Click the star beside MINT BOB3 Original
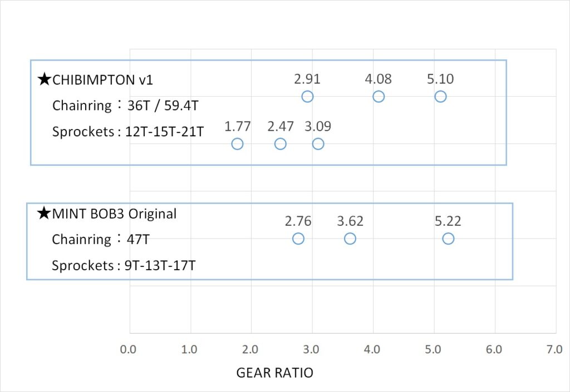Image resolution: width=570 pixels, height=392 pixels. click(x=44, y=214)
